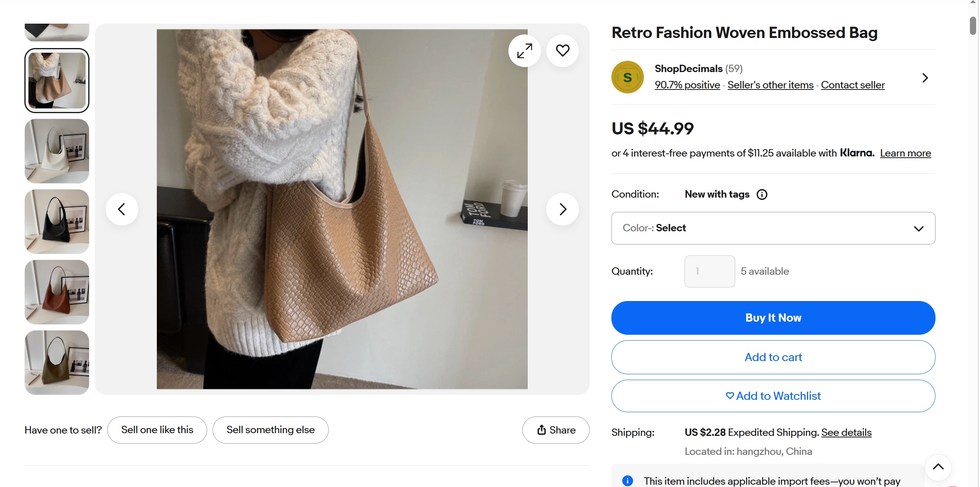
Task: Add the bag to cart
Action: (773, 357)
